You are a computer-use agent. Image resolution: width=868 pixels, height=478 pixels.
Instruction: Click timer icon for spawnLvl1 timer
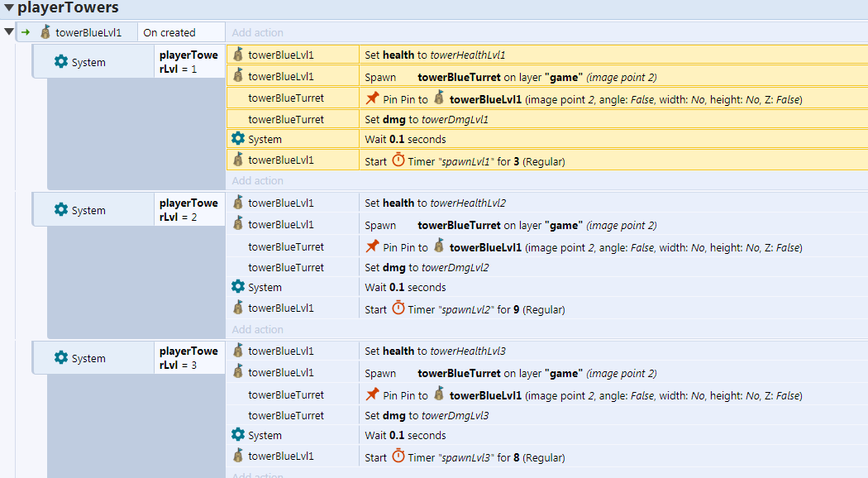(x=398, y=160)
